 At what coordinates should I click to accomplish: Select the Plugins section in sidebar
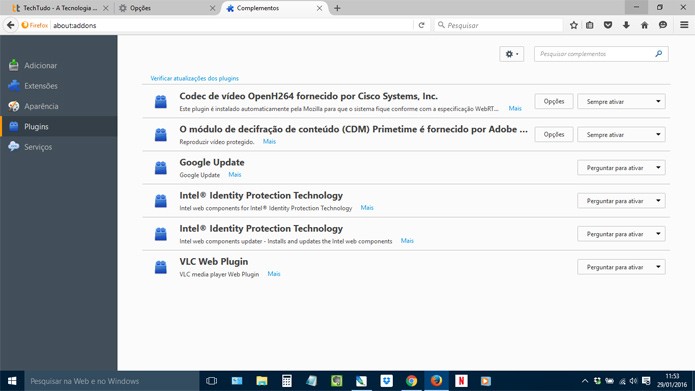[59, 127]
